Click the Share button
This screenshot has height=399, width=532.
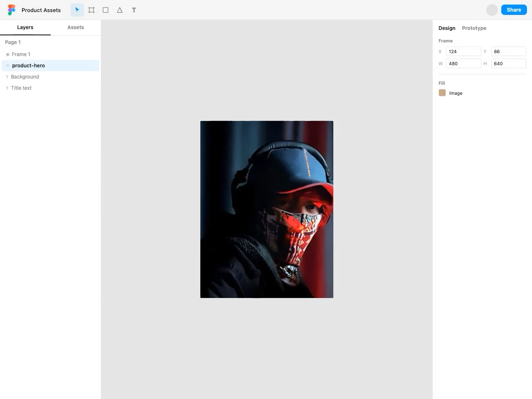[x=514, y=10]
